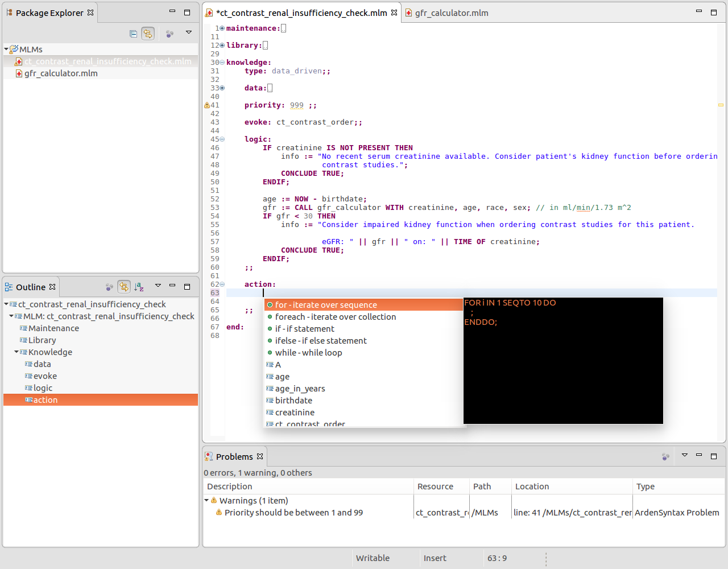Image resolution: width=728 pixels, height=569 pixels.
Task: Select logic in the Outline tree
Action: point(43,388)
